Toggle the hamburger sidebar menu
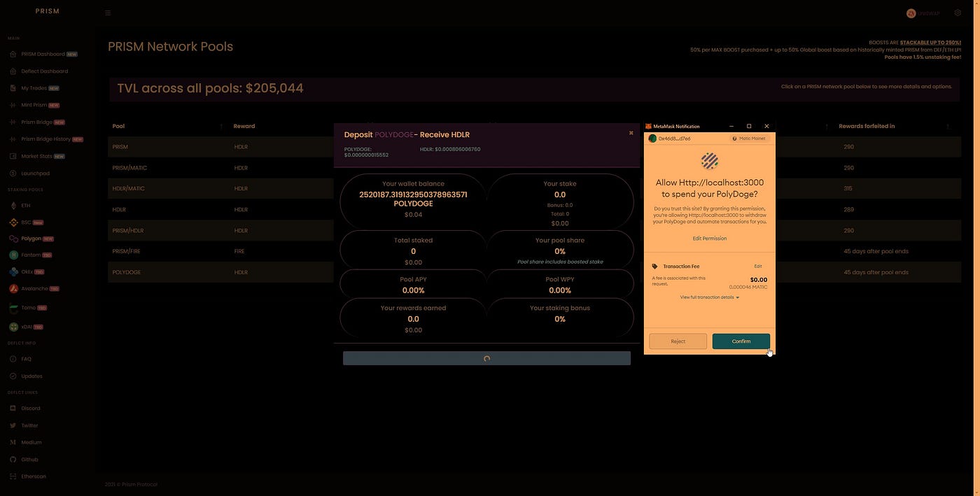 coord(108,13)
